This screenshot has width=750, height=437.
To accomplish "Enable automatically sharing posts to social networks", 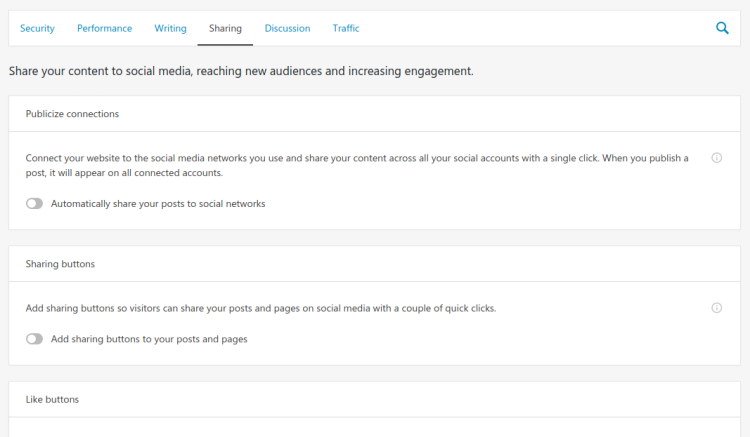I will [x=34, y=204].
